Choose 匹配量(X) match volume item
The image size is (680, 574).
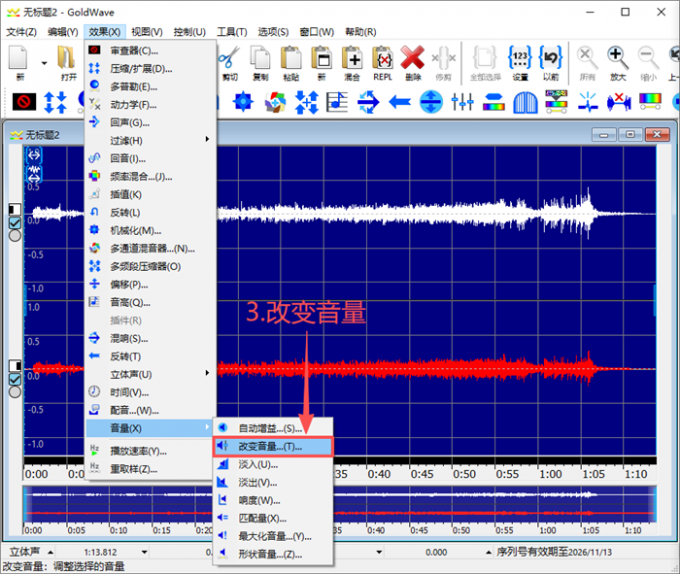(x=273, y=519)
